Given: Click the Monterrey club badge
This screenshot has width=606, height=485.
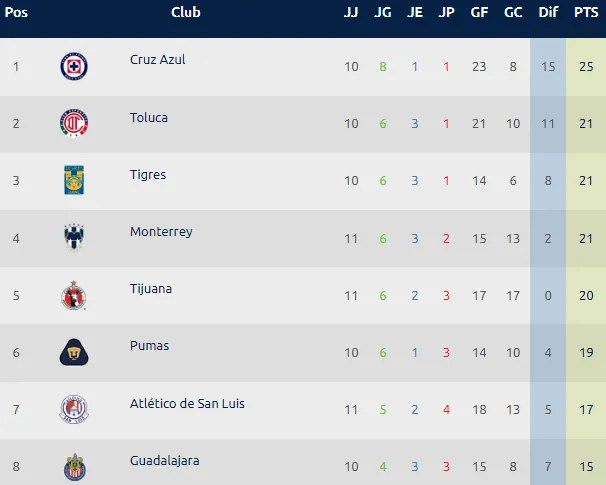Looking at the screenshot, I should pyautogui.click(x=75, y=238).
